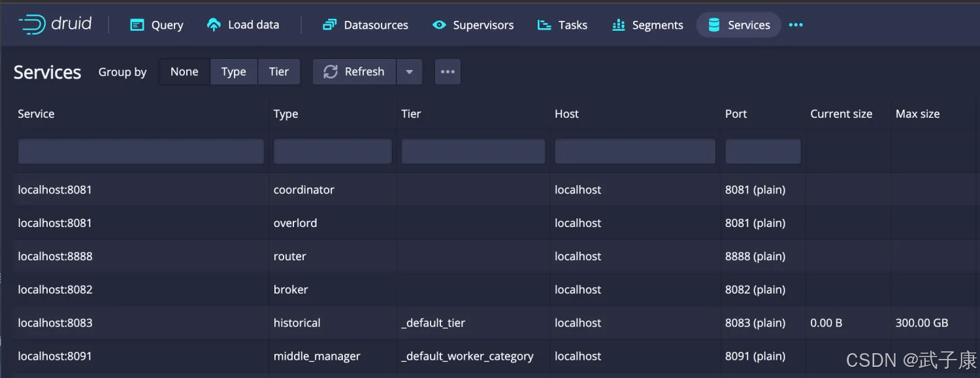This screenshot has width=980, height=378.
Task: Click the Segments bar icon
Action: pyautogui.click(x=618, y=25)
